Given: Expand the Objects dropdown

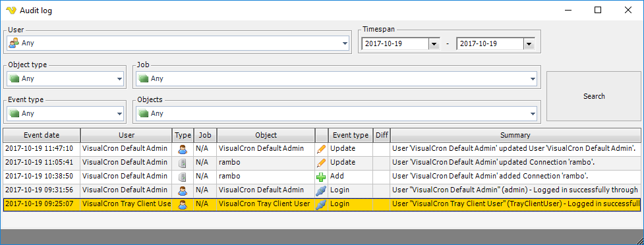Looking at the screenshot, I should [x=533, y=114].
